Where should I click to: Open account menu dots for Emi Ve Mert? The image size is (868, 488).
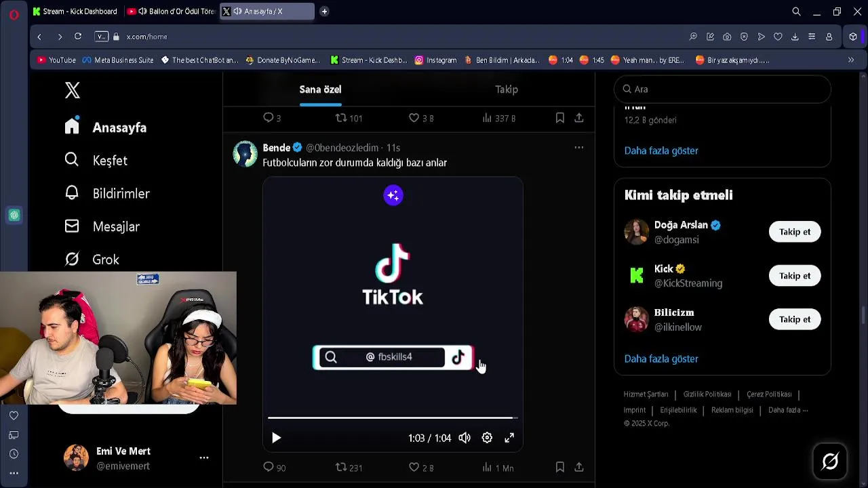tap(204, 458)
